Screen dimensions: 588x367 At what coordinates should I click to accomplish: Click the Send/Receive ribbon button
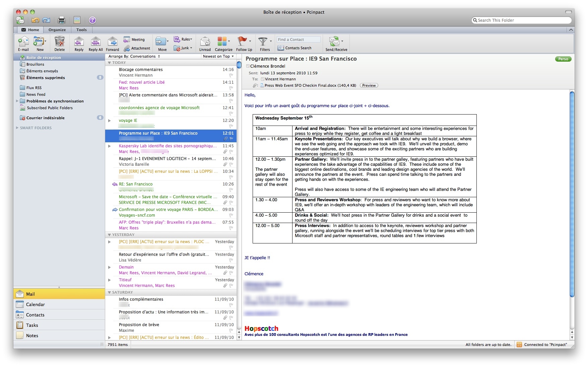coord(336,44)
